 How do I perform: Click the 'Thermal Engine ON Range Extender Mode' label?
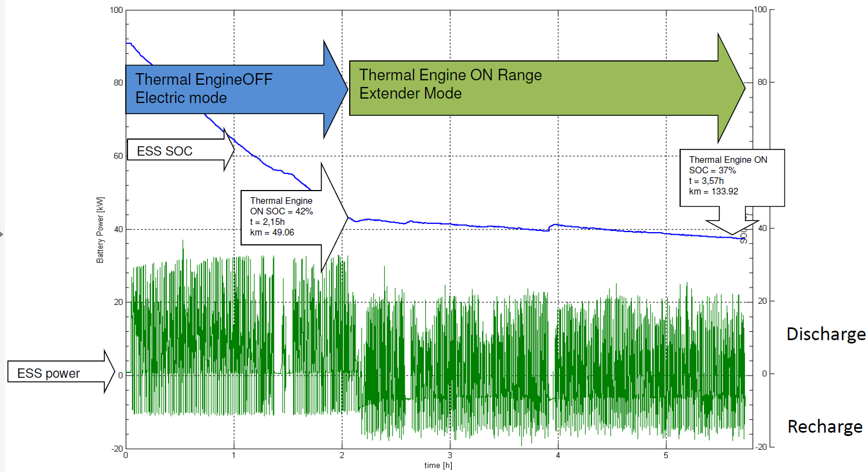tap(451, 84)
